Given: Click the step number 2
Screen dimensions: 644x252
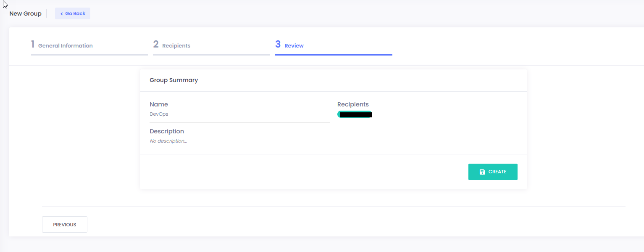Looking at the screenshot, I should [x=156, y=44].
